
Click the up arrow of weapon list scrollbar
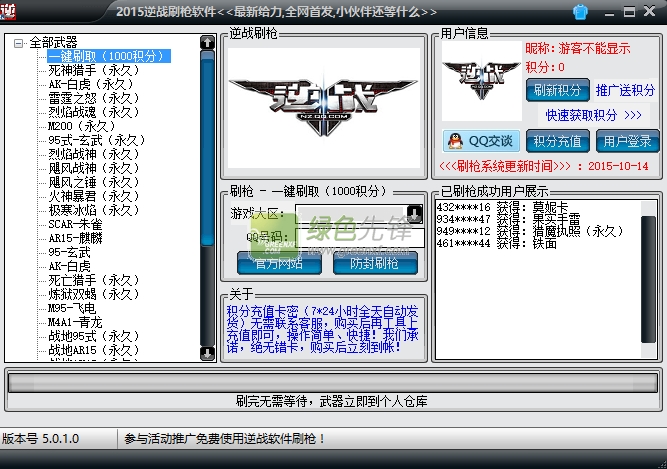(x=207, y=43)
